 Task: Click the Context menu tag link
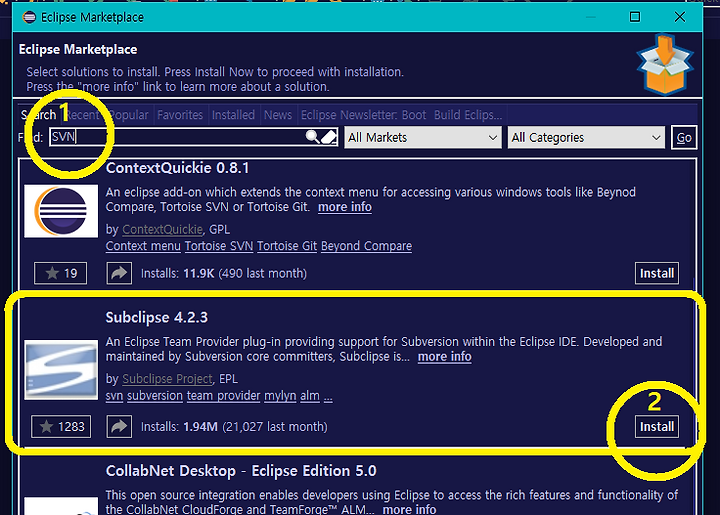[143, 246]
